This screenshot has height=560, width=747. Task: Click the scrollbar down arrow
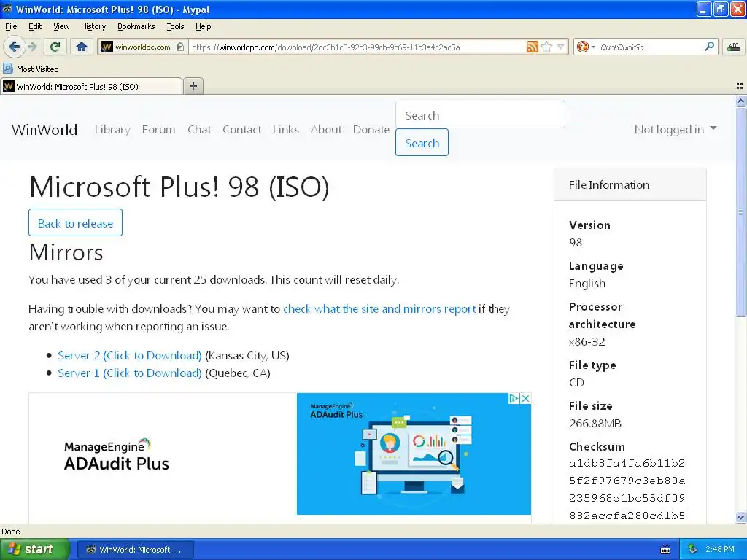(740, 517)
